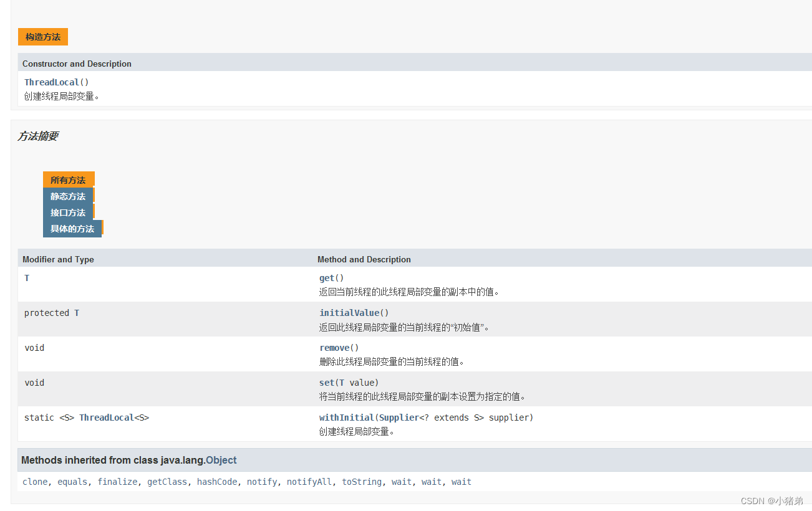Select the 构造方法 tab
This screenshot has width=812, height=511.
[x=43, y=37]
